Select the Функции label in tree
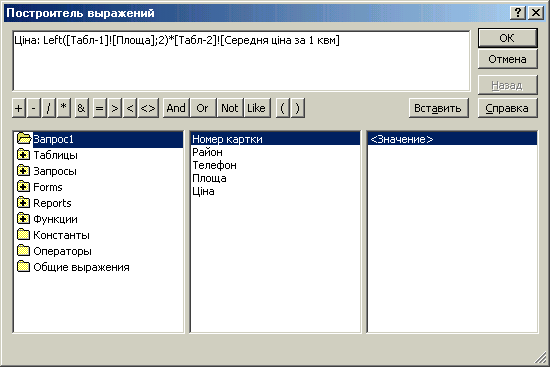 coord(55,219)
